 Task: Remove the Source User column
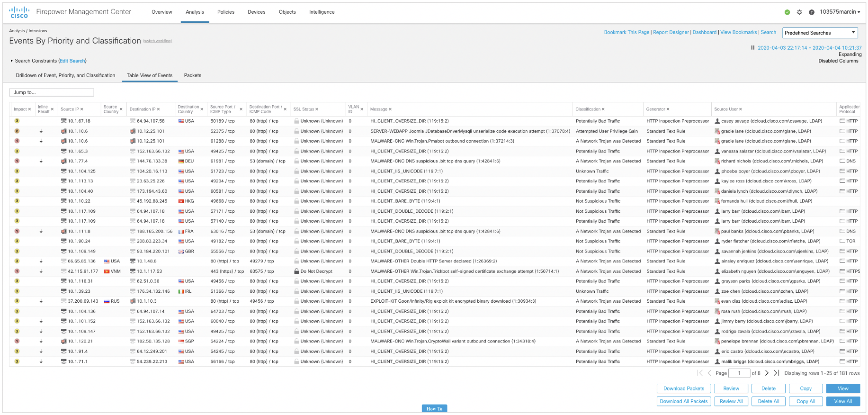click(x=741, y=109)
